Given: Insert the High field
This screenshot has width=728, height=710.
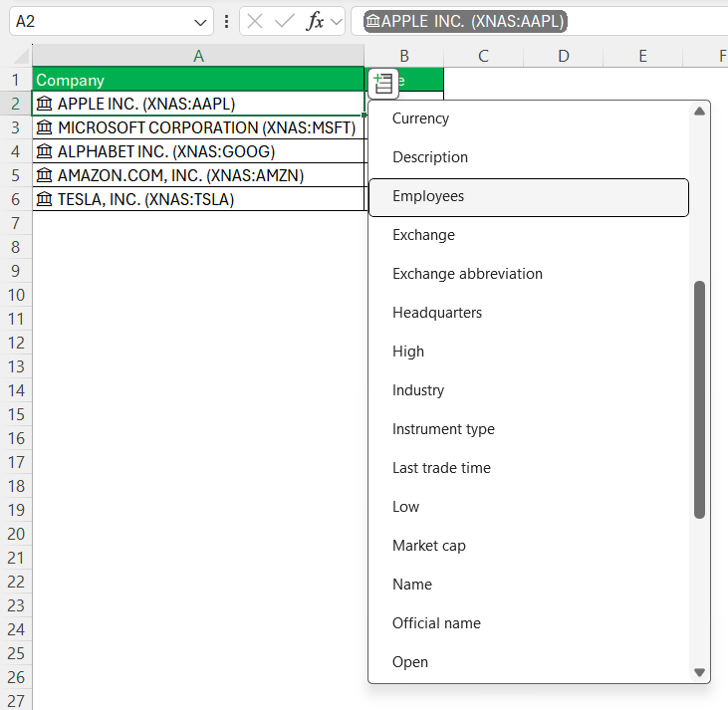Looking at the screenshot, I should tap(529, 352).
